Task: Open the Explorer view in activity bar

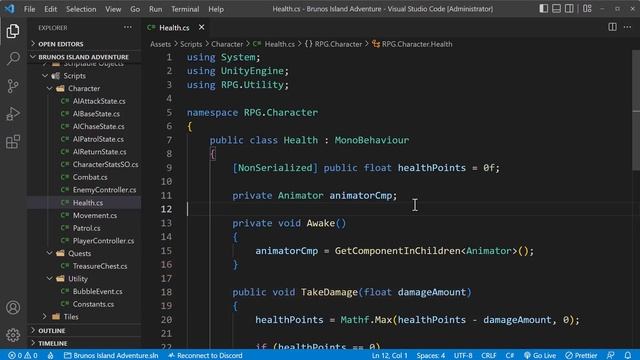Action: (13, 31)
